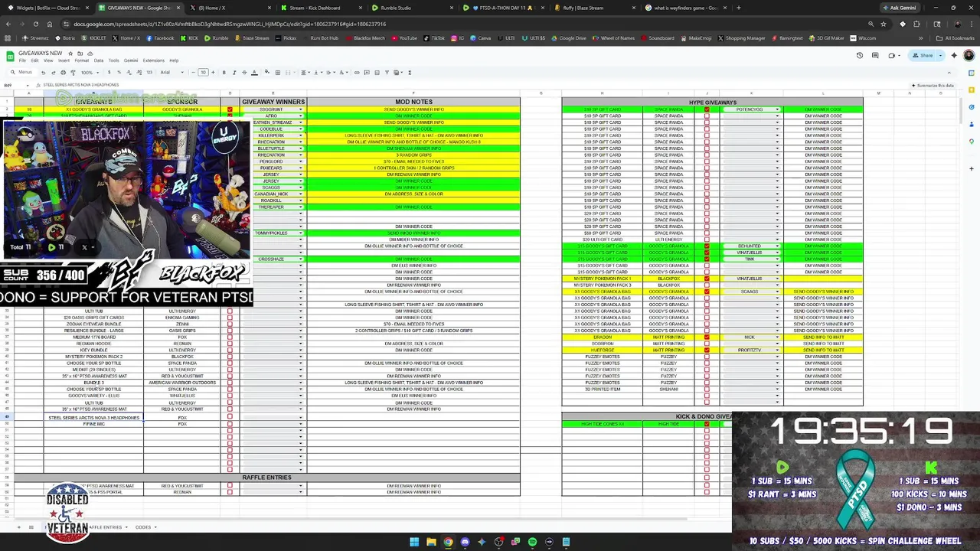980x551 pixels.
Task: Check the cloud save status icon
Action: (90, 54)
